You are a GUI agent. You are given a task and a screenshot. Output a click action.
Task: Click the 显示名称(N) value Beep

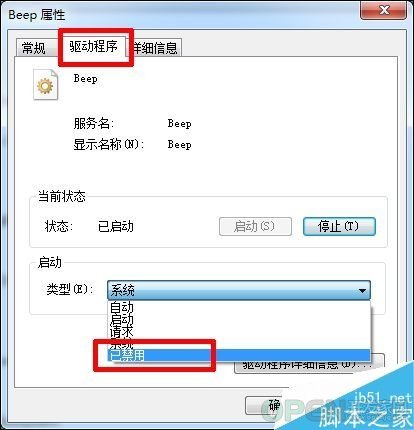tap(179, 145)
